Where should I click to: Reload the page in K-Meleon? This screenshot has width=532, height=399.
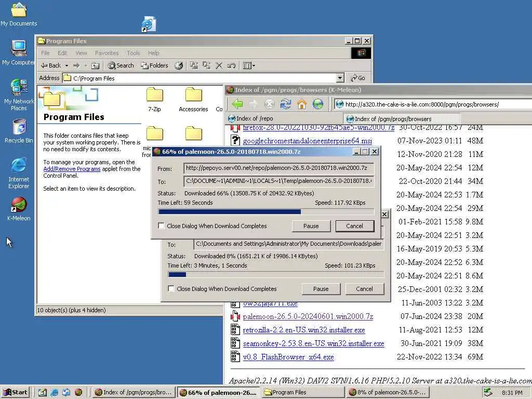click(286, 104)
